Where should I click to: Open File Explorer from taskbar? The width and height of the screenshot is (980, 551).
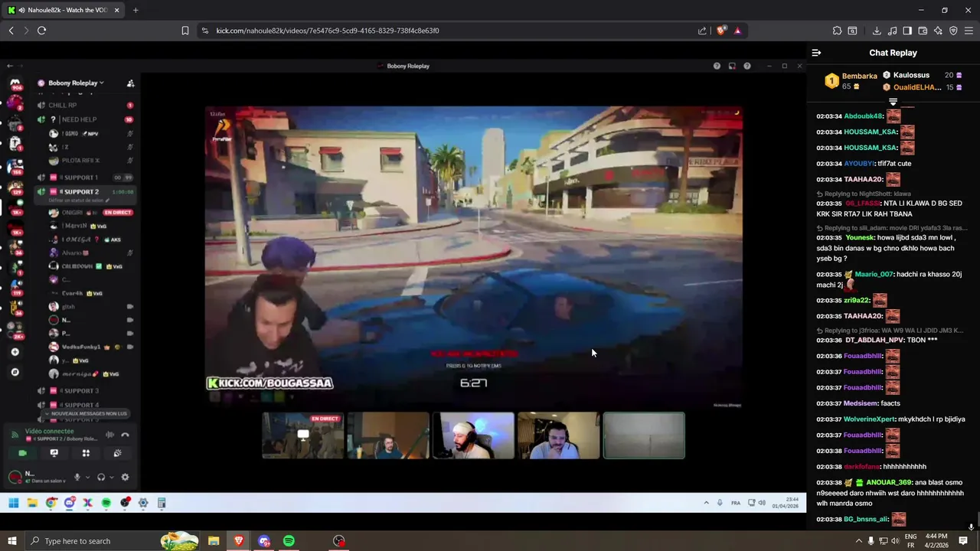214,541
